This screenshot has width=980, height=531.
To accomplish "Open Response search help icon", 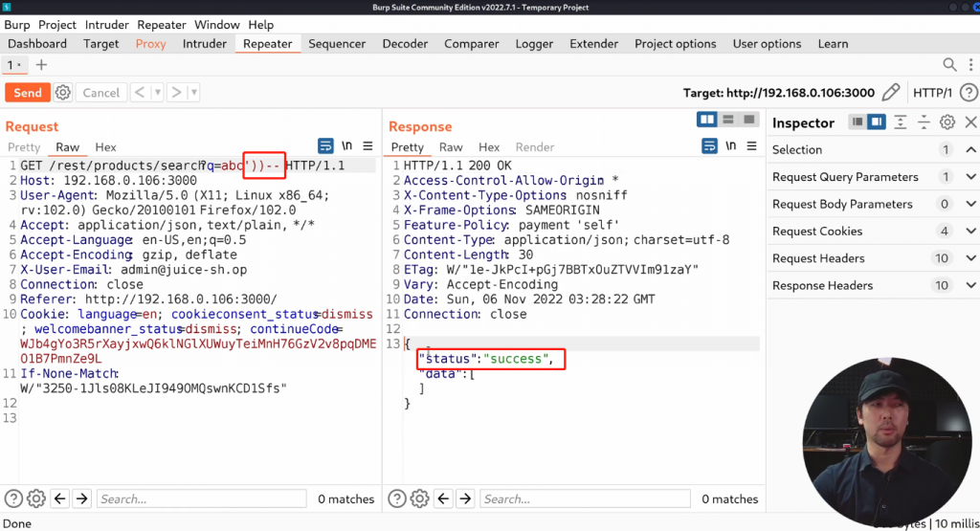I will coord(397,498).
